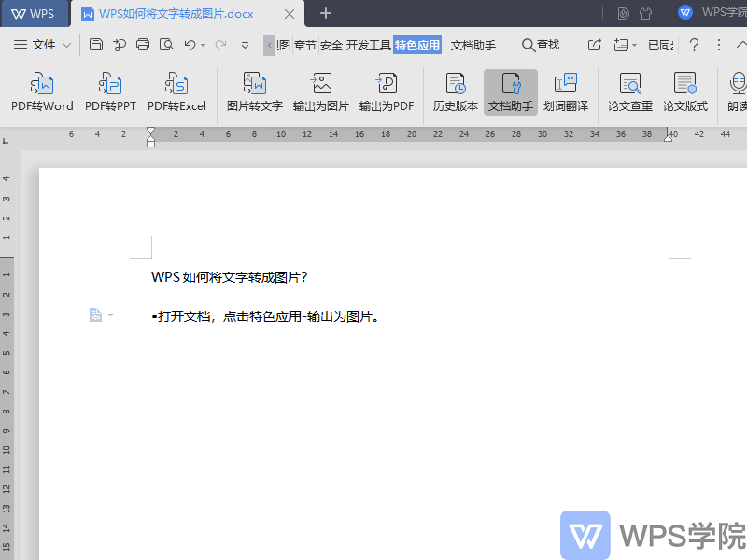Click the WPS home button
The image size is (747, 560).
point(34,13)
